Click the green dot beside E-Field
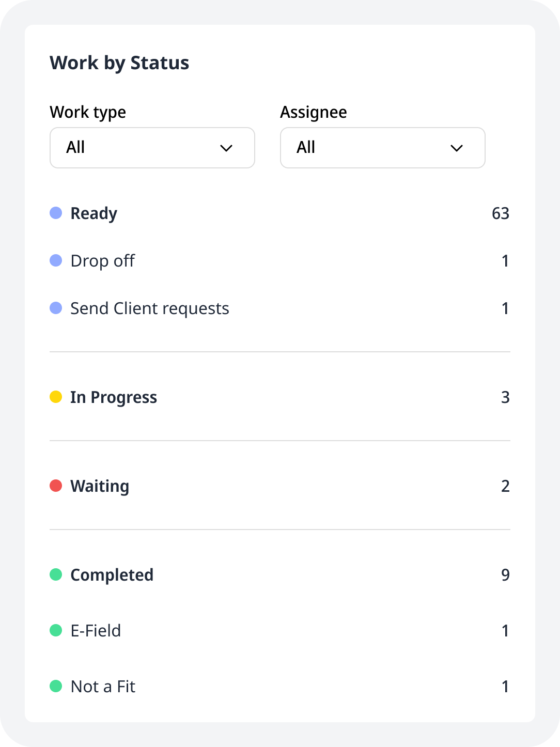The image size is (560, 747). pos(56,630)
